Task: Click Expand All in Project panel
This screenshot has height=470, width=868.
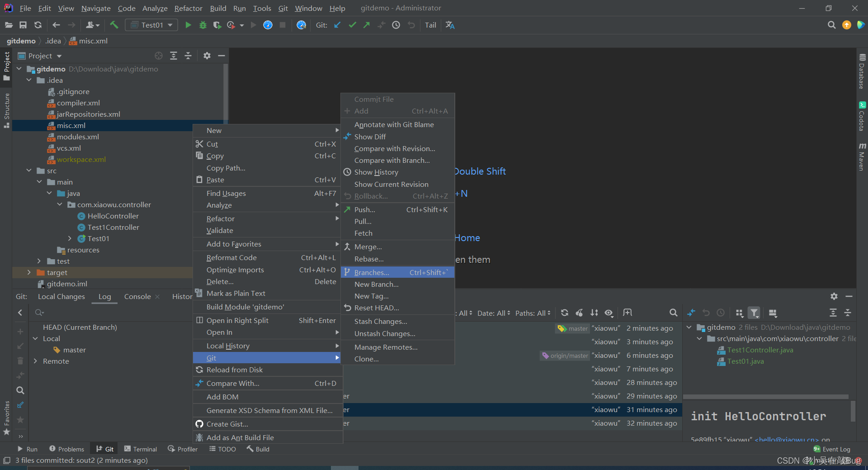Action: coord(174,56)
